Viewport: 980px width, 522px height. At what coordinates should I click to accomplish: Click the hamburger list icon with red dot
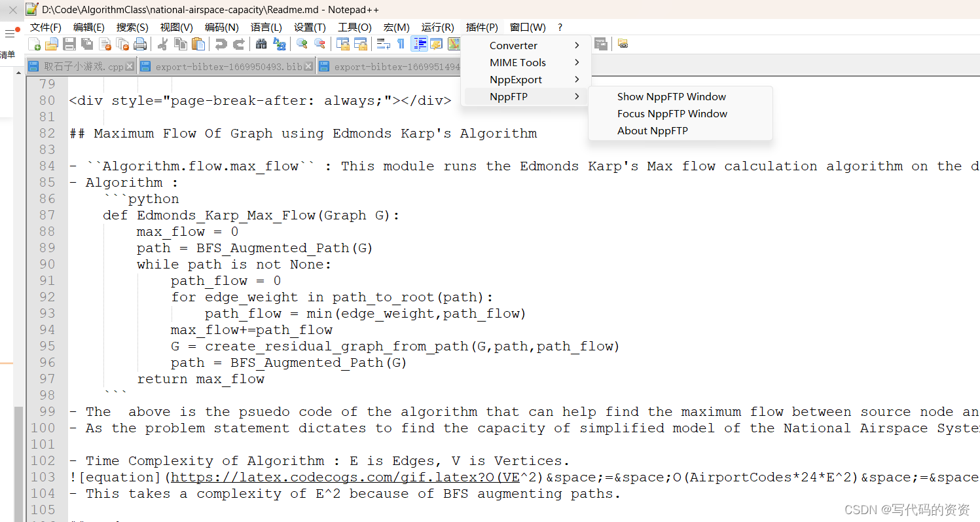(10, 33)
